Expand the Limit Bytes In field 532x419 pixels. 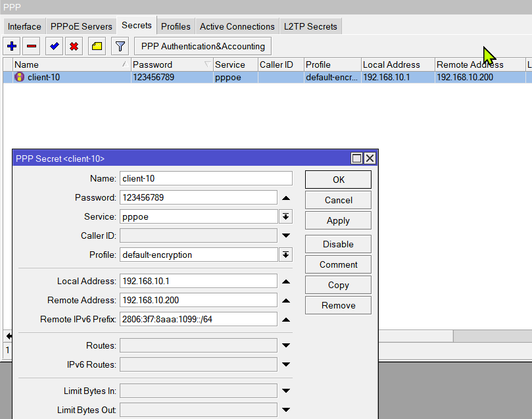pos(285,391)
